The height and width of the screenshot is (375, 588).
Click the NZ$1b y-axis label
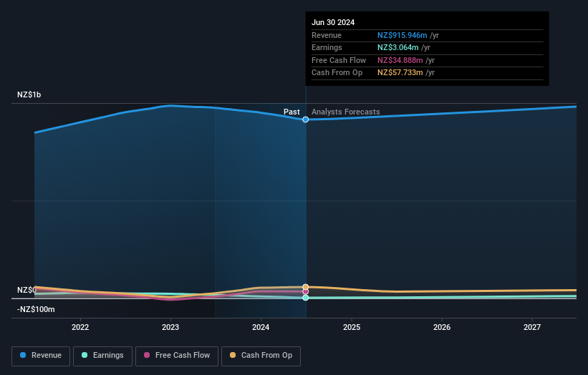(29, 94)
